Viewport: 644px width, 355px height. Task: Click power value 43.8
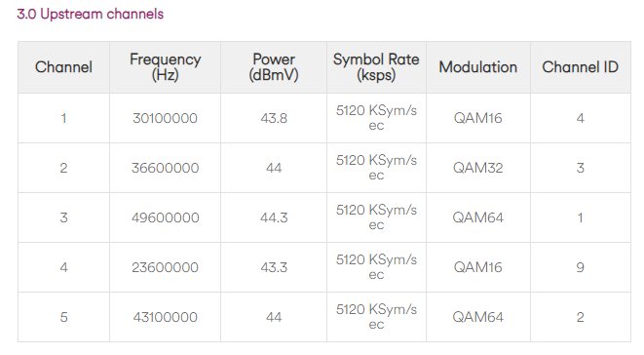274,118
